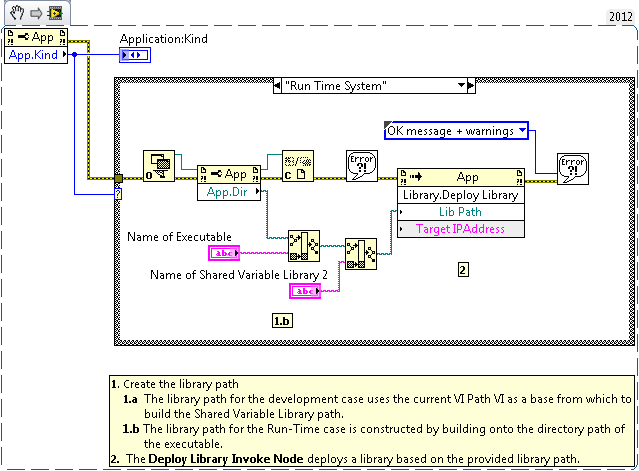Click the Current VI Path node

coord(159,165)
